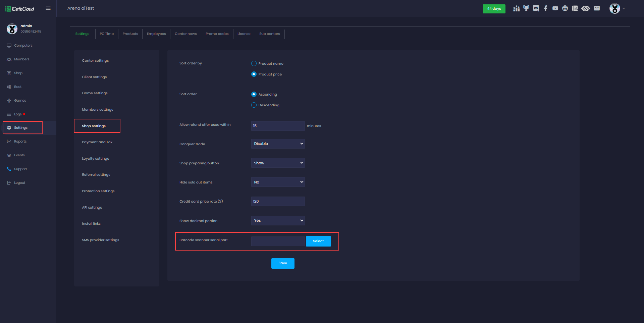Select Descending sort order

tap(254, 105)
